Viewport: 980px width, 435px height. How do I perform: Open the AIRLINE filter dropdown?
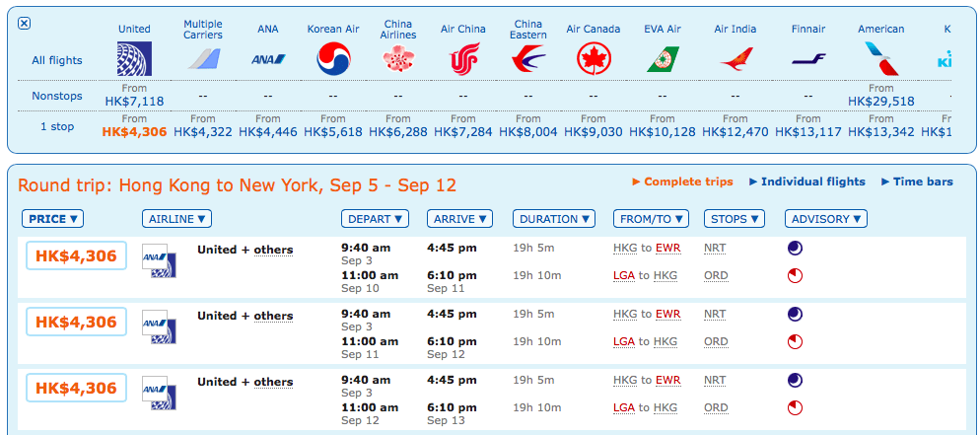pos(176,219)
